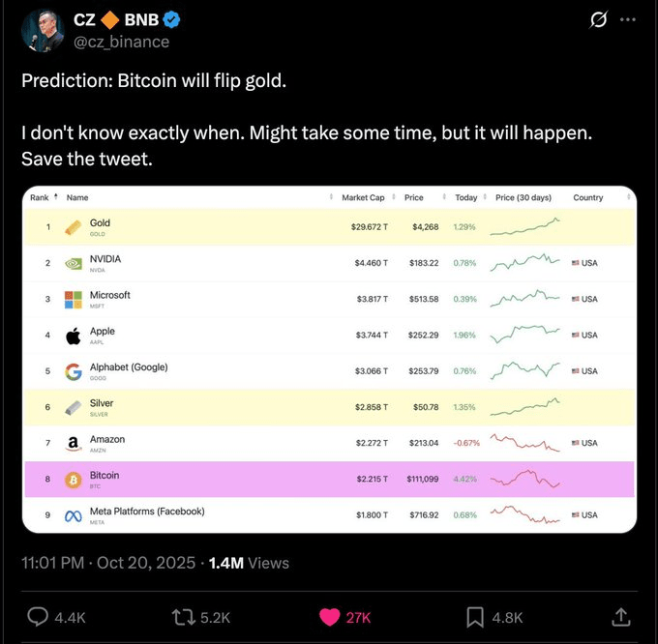Click the share upload icon

(622, 617)
